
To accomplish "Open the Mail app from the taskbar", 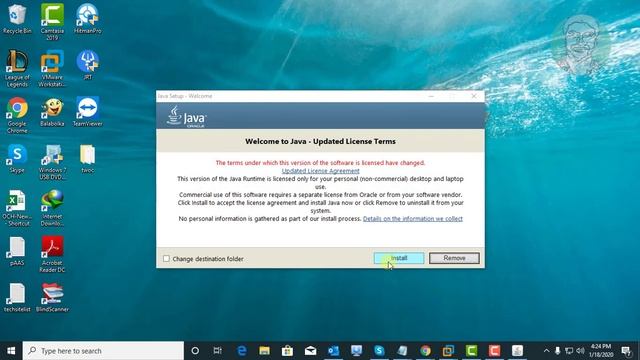I will coord(310,351).
